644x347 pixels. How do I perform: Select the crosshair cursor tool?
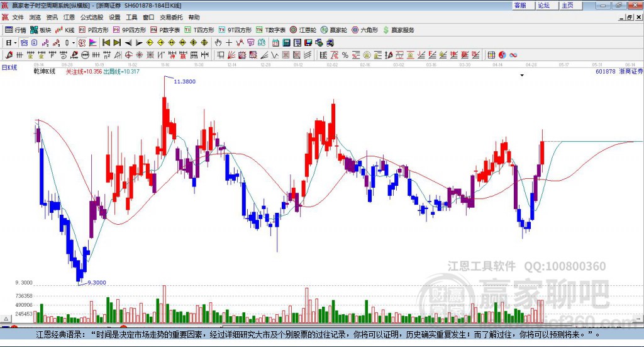[x=229, y=43]
